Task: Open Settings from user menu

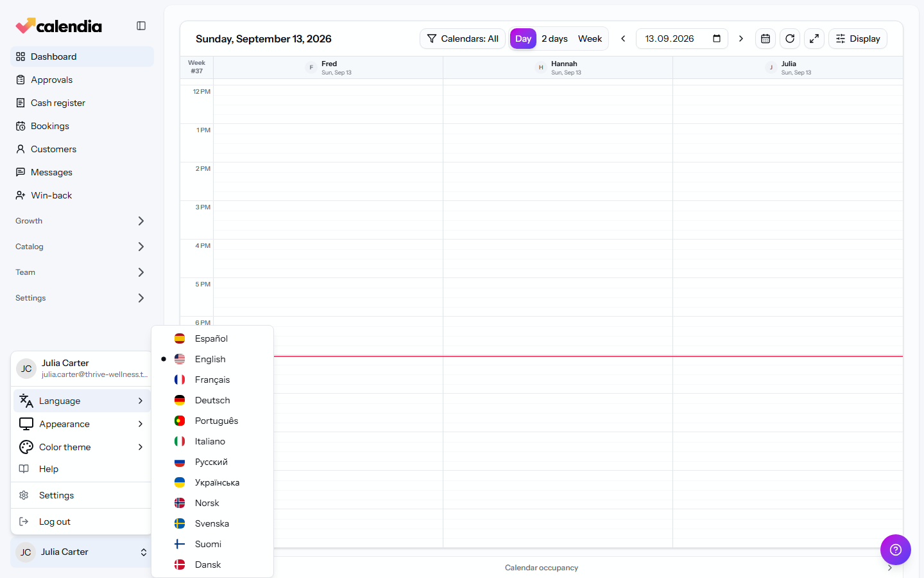Action: 81,495
